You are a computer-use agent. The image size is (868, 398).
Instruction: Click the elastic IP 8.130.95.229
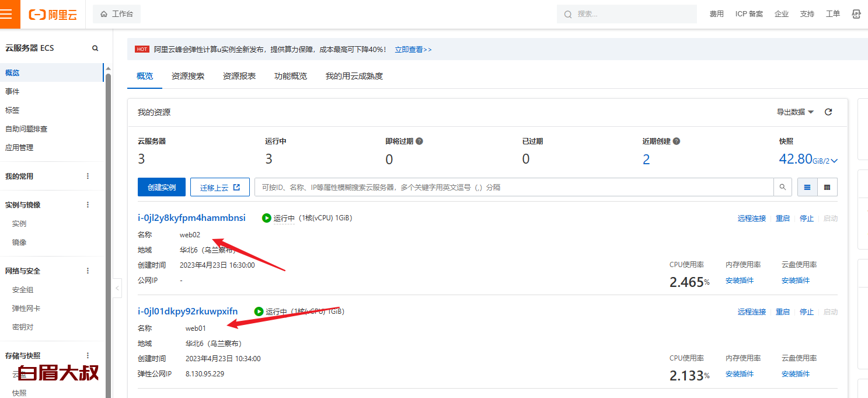[x=205, y=374]
